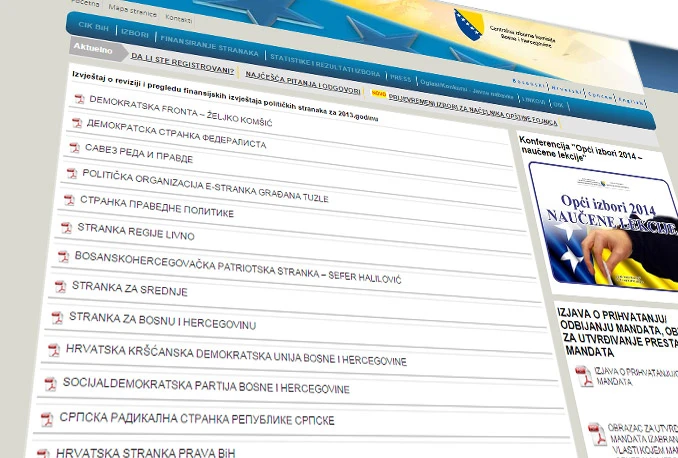Open the Izbori menu
678x458 pixels.
135,33
